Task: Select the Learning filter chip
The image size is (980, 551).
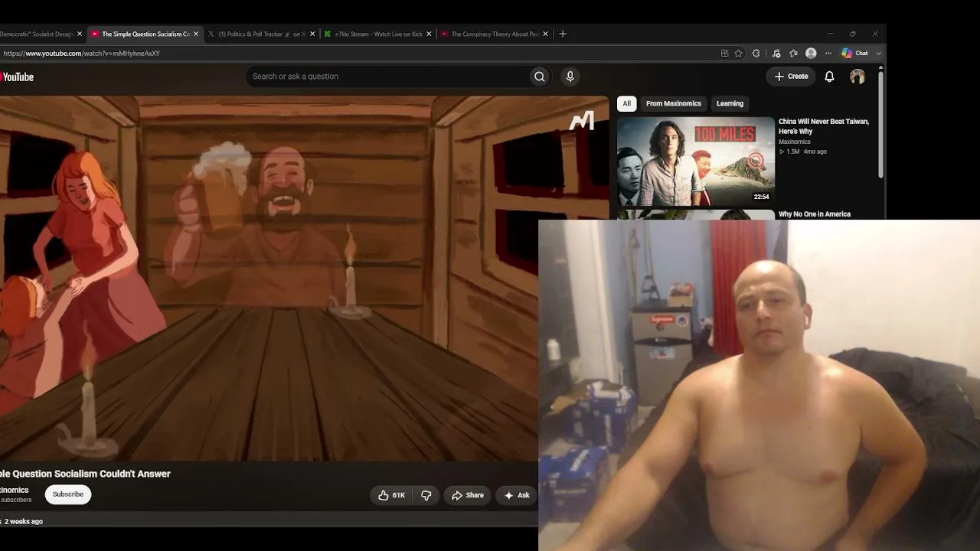Action: (x=730, y=103)
